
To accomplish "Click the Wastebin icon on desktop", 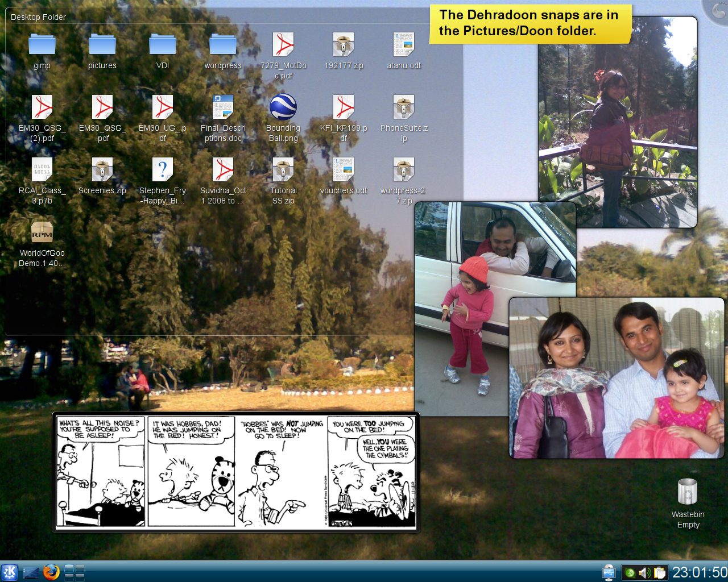I will point(688,492).
